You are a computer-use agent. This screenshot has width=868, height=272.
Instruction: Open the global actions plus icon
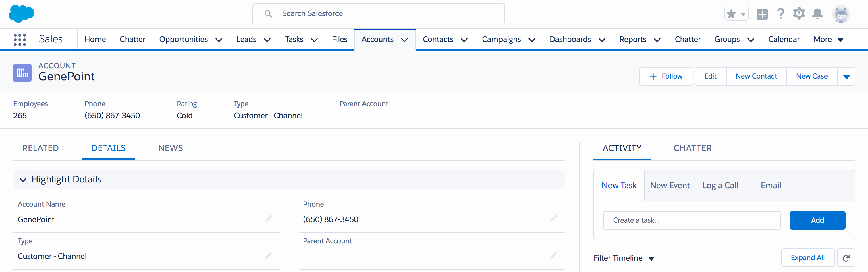(x=762, y=14)
